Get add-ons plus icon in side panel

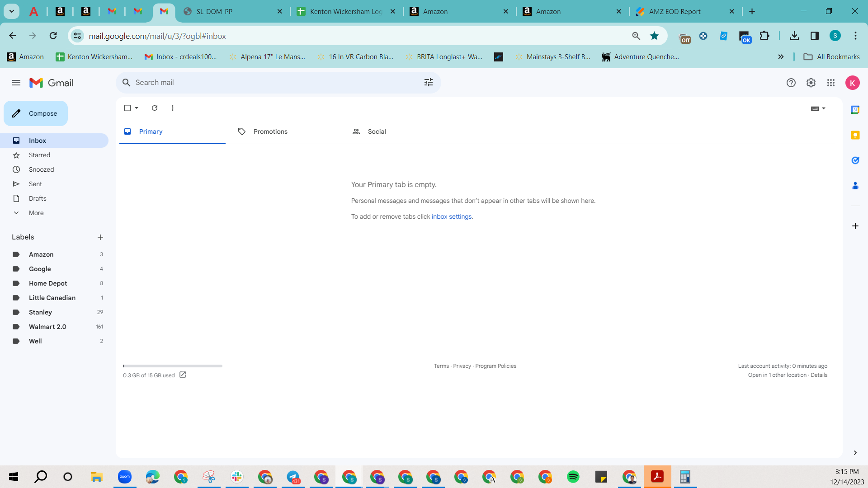click(855, 226)
